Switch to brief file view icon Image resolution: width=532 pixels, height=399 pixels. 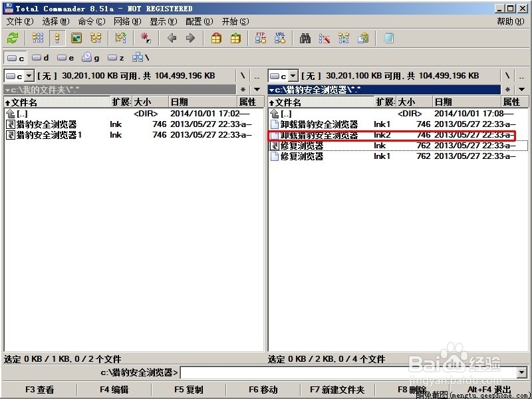pyautogui.click(x=38, y=38)
